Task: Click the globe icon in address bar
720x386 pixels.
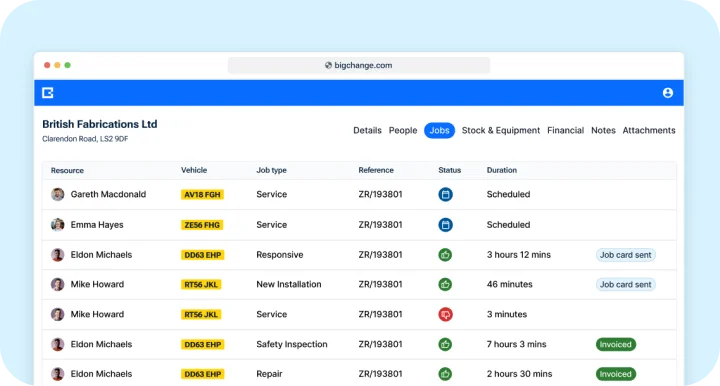Action: coord(328,65)
